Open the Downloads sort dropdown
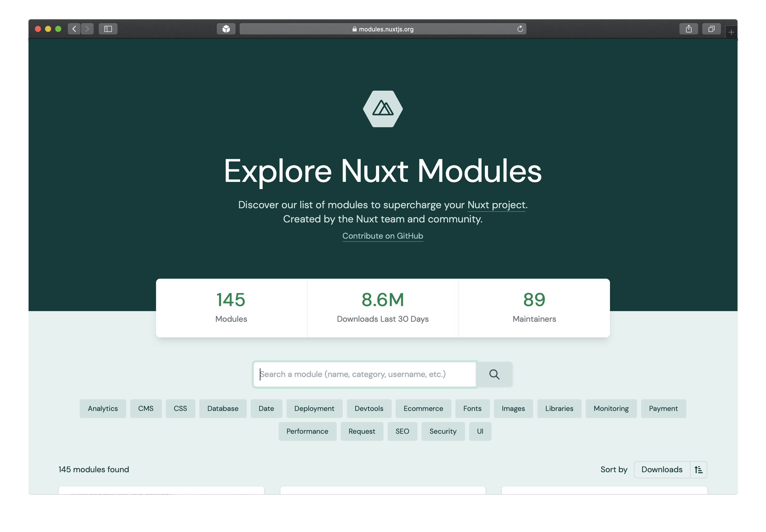The image size is (766, 532). coord(661,469)
